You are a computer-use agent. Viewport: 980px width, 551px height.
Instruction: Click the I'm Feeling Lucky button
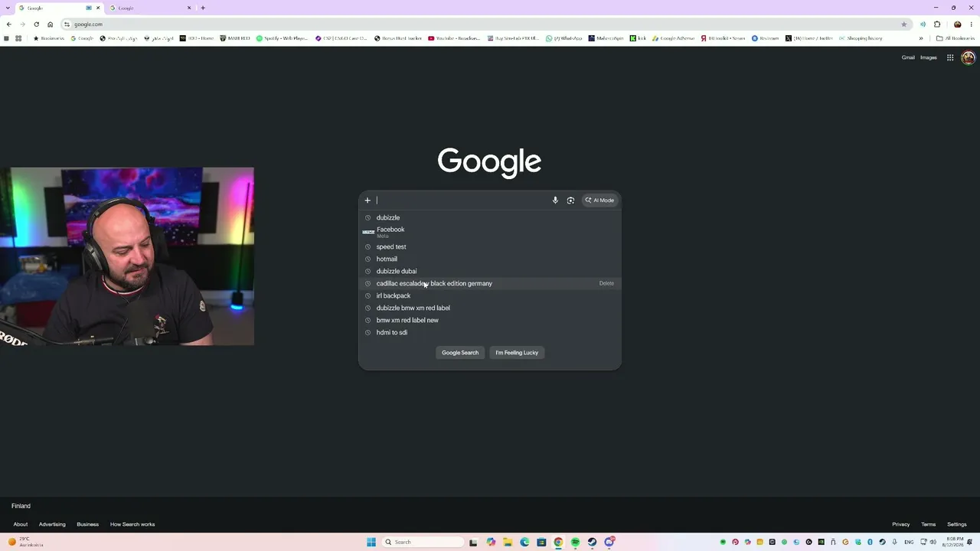517,353
